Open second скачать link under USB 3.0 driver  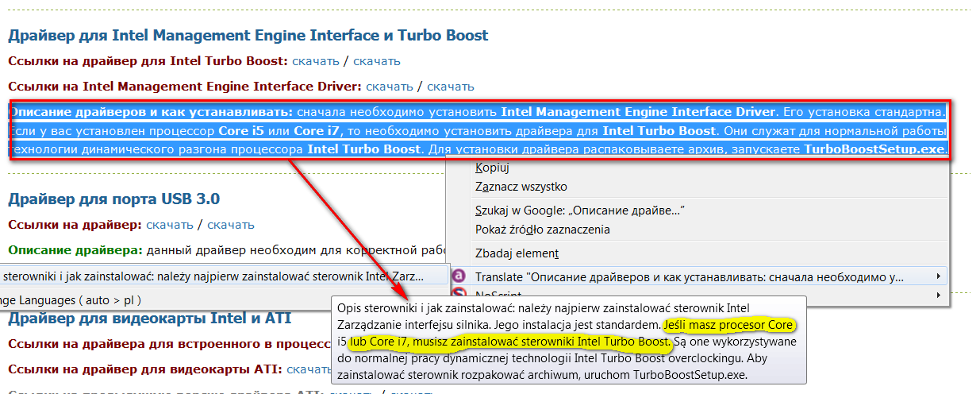pyautogui.click(x=231, y=225)
